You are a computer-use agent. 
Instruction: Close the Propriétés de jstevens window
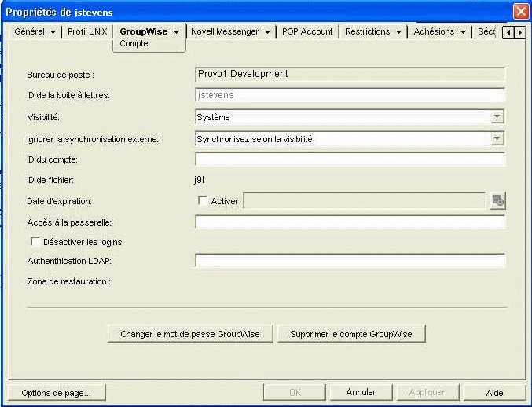pos(520,13)
